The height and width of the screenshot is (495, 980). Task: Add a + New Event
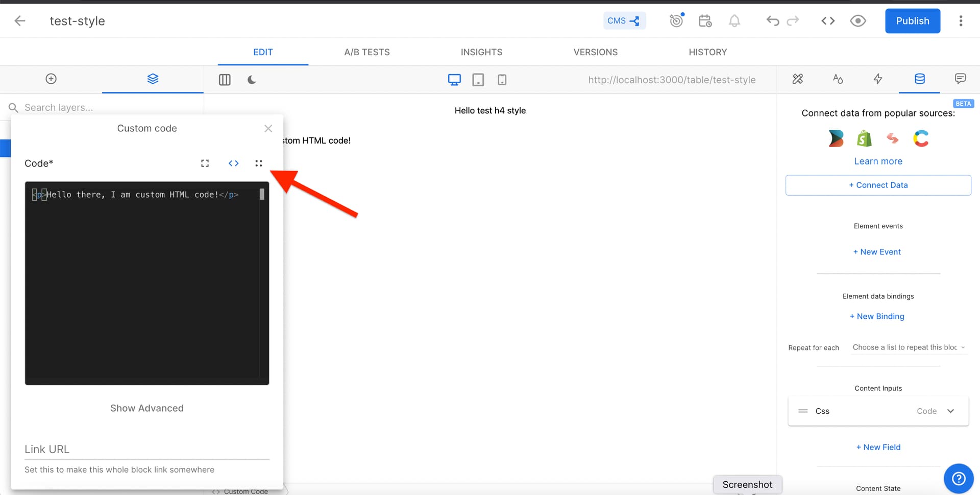point(877,252)
